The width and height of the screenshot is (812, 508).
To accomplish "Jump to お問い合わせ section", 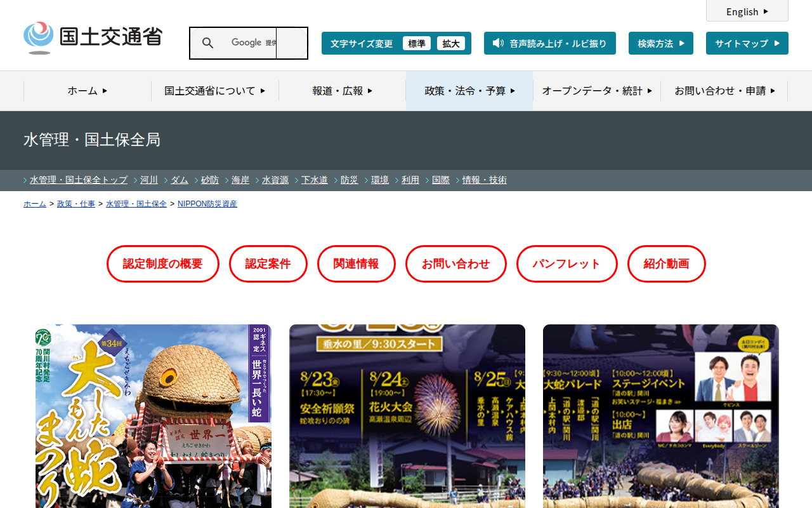I will [456, 264].
